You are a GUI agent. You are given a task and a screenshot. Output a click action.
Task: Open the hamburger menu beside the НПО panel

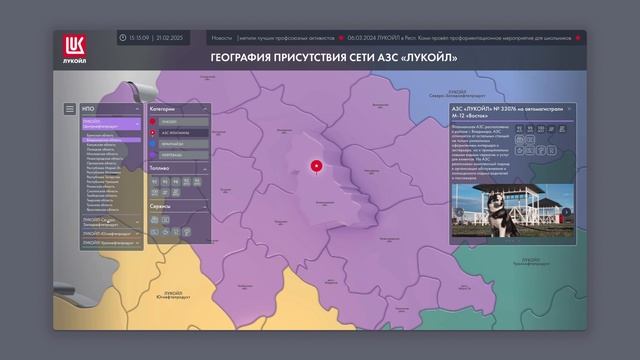[x=70, y=109]
